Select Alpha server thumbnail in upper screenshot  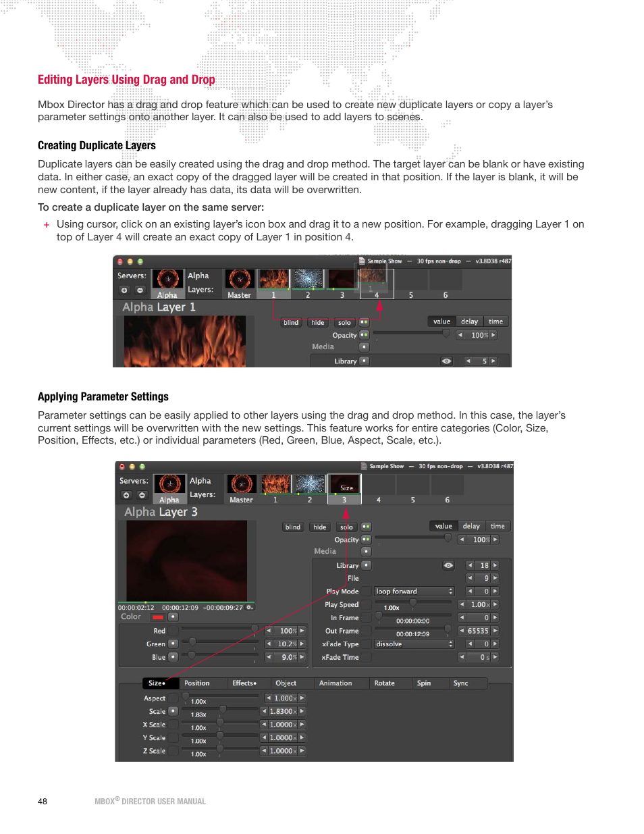coord(167,280)
